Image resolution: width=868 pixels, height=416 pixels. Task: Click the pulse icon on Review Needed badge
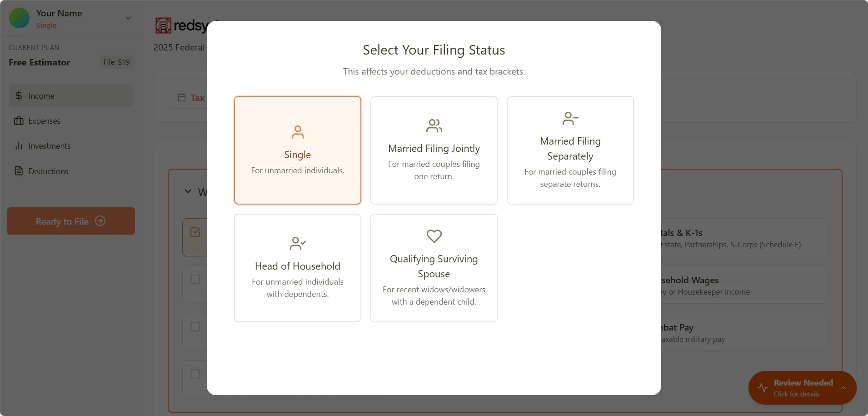(763, 388)
